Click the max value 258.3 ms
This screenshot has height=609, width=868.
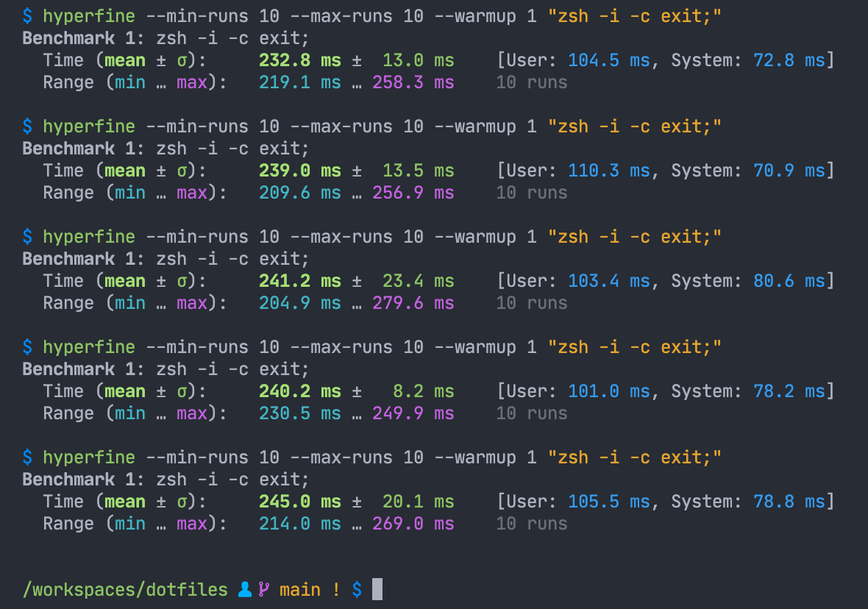point(413,82)
